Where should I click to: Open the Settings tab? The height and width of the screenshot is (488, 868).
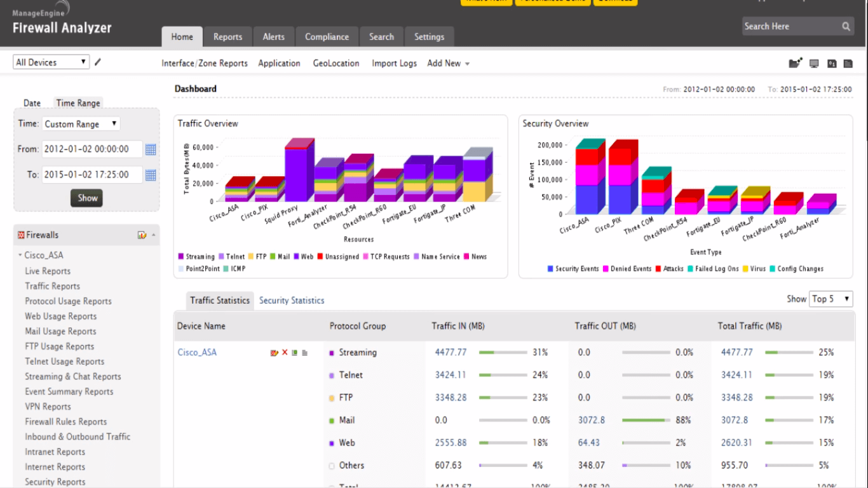(429, 37)
